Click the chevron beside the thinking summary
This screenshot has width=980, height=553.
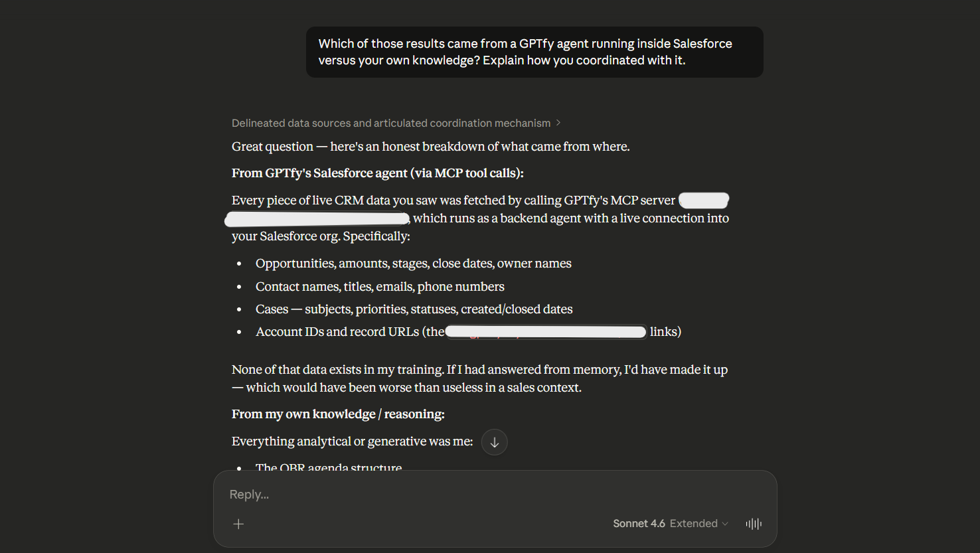pyautogui.click(x=558, y=123)
